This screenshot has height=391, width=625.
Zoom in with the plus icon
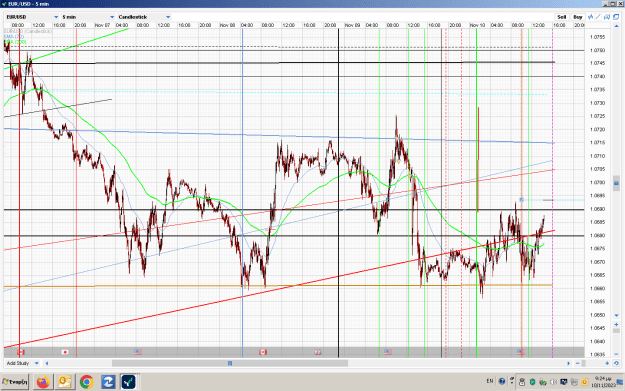click(x=607, y=363)
